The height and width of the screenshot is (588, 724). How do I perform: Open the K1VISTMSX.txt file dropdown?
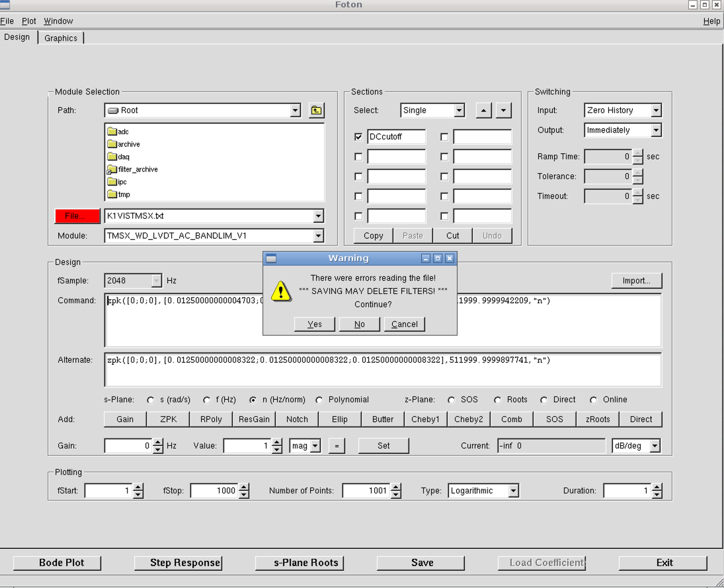tap(318, 216)
